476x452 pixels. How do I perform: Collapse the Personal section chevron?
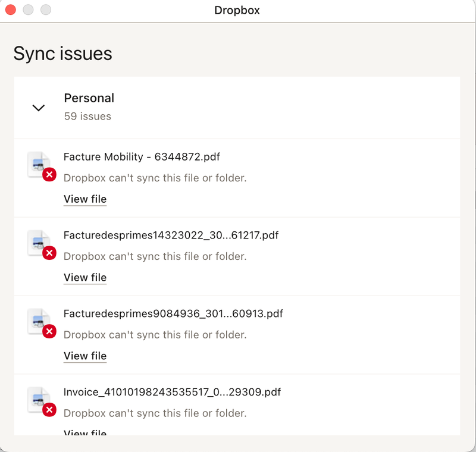(x=39, y=108)
